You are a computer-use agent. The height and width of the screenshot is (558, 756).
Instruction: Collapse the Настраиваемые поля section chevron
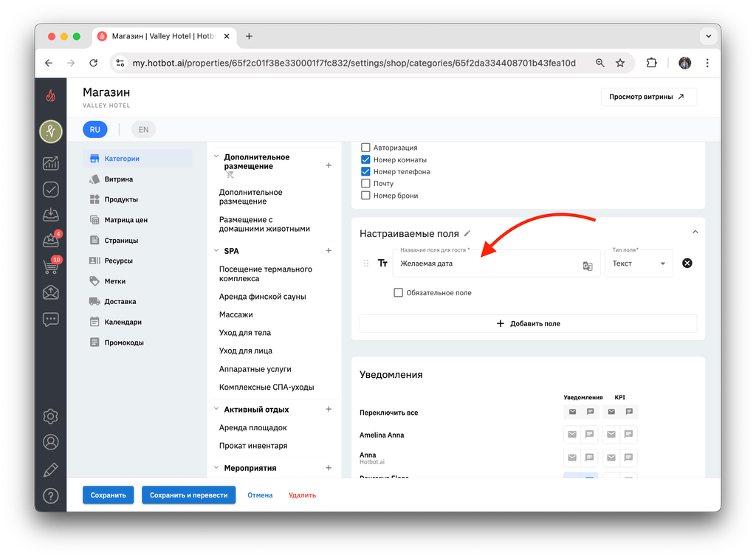click(x=695, y=232)
